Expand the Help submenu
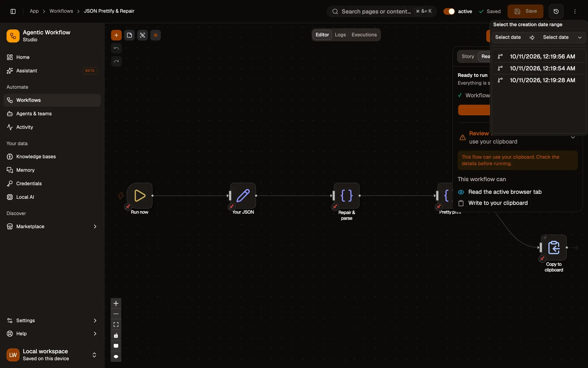Screen dimensions: 588x368 [x=95, y=334]
